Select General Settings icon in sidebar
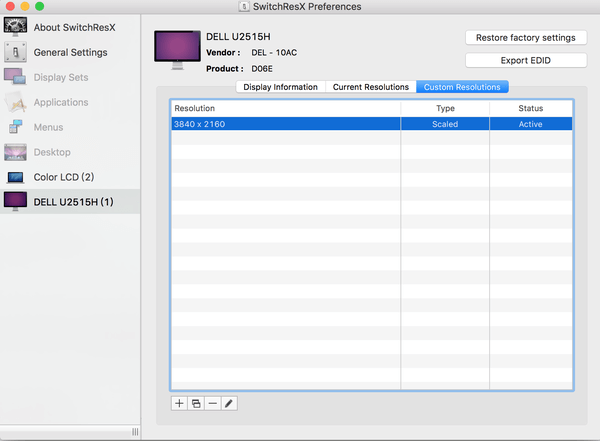Image resolution: width=600 pixels, height=441 pixels. coord(15,52)
